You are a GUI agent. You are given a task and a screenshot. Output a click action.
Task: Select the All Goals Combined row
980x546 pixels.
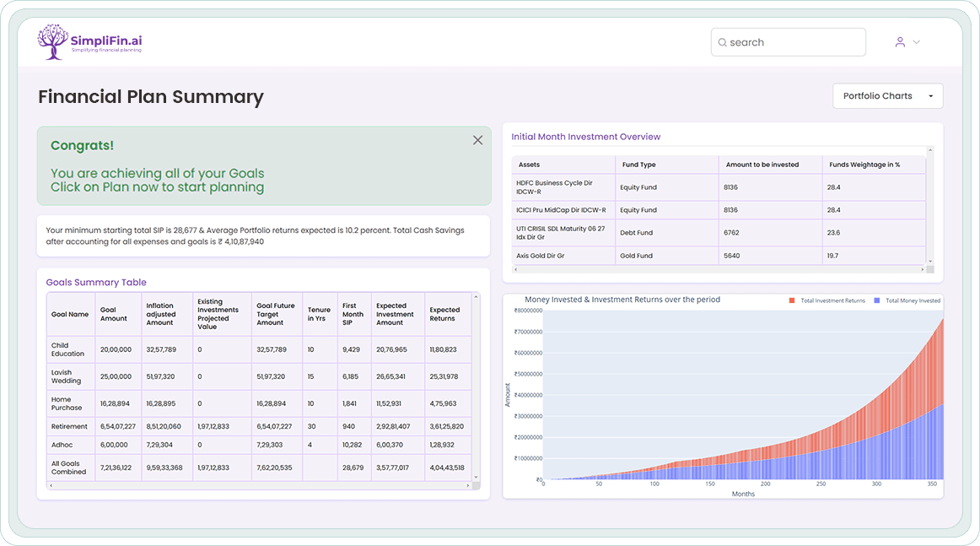(x=260, y=468)
